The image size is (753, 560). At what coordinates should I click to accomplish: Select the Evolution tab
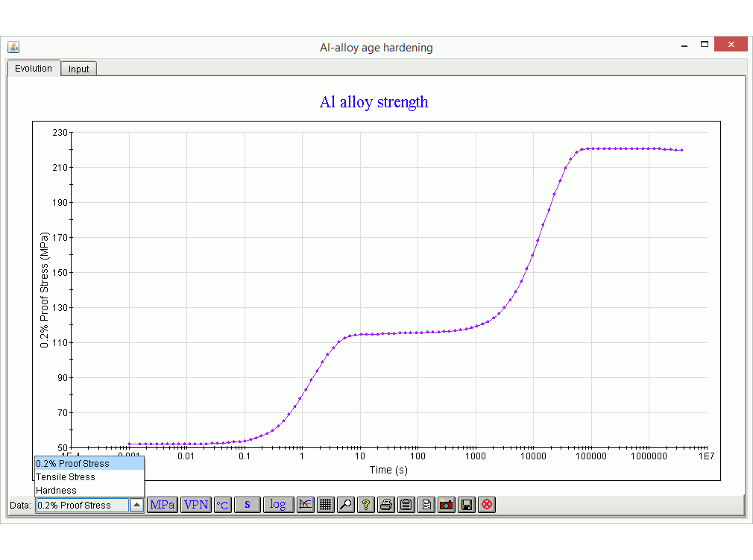34,69
